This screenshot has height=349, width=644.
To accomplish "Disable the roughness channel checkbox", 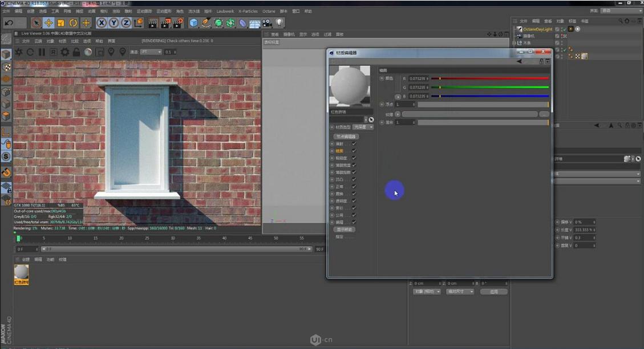I will click(x=353, y=157).
